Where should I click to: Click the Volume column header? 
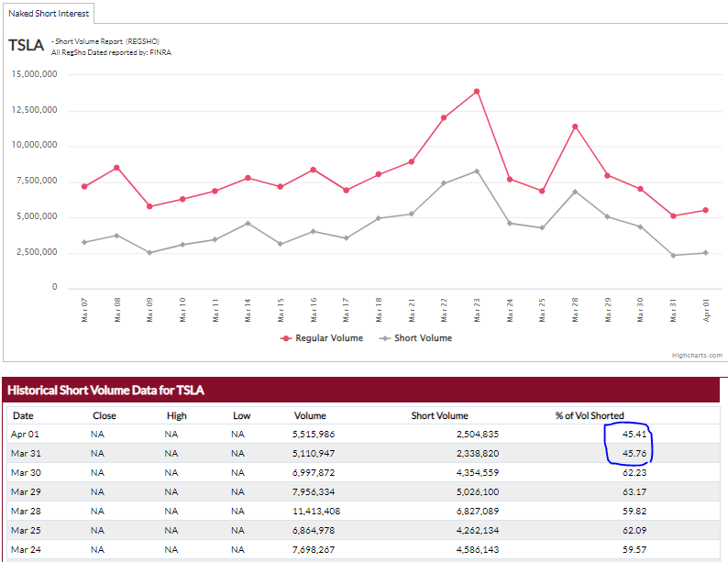[310, 416]
